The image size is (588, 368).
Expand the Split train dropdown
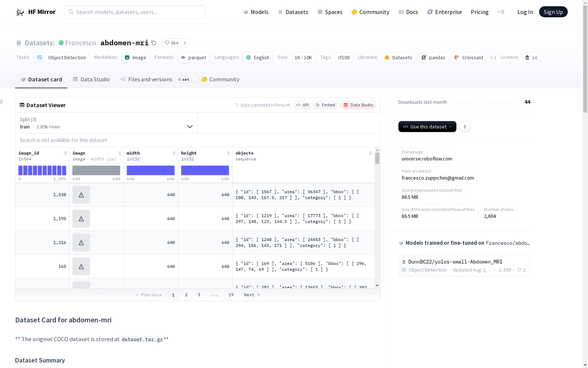pos(107,123)
